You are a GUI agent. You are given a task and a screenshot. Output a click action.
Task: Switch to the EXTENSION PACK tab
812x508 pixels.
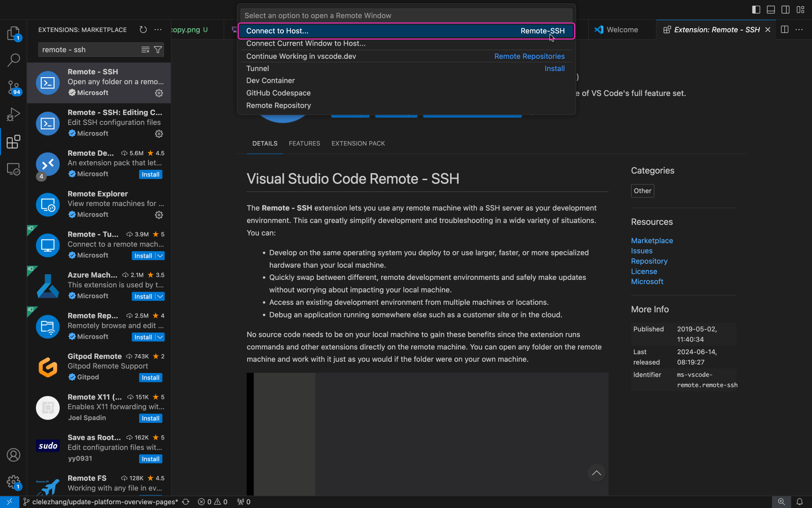point(358,143)
